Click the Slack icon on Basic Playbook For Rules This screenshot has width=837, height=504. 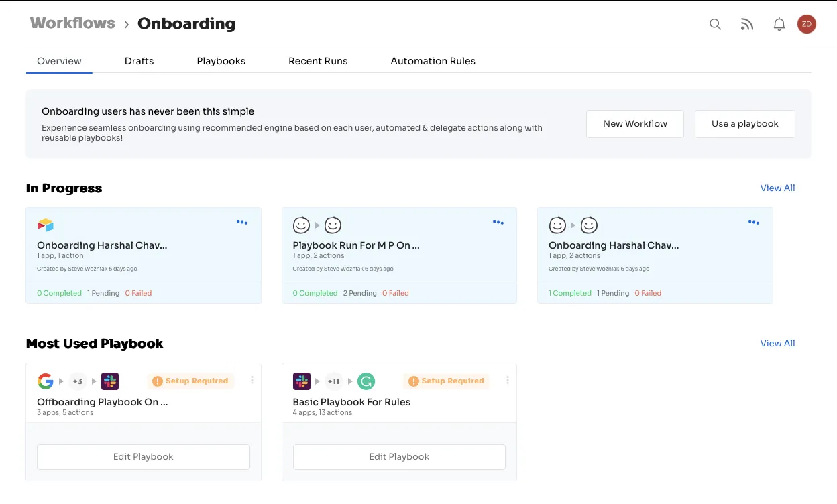[302, 381]
